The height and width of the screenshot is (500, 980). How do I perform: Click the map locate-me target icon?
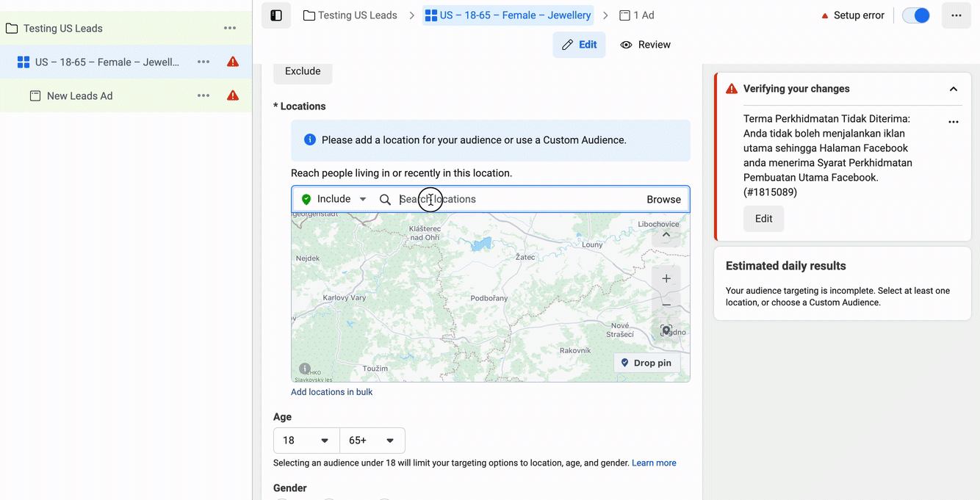(666, 330)
